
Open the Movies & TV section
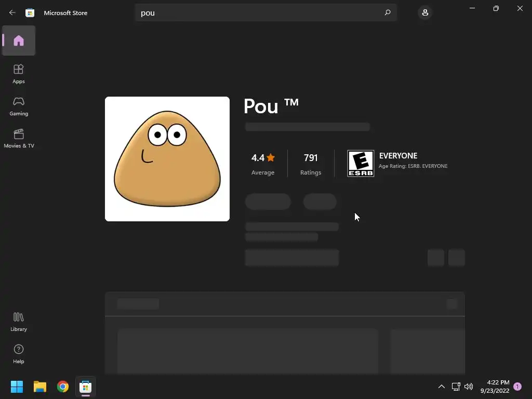pos(19,138)
